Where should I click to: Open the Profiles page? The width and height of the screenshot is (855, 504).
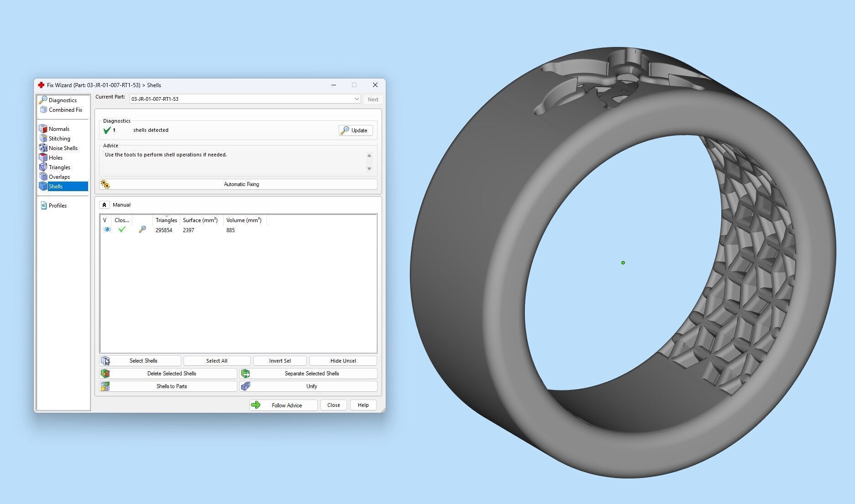(x=58, y=206)
